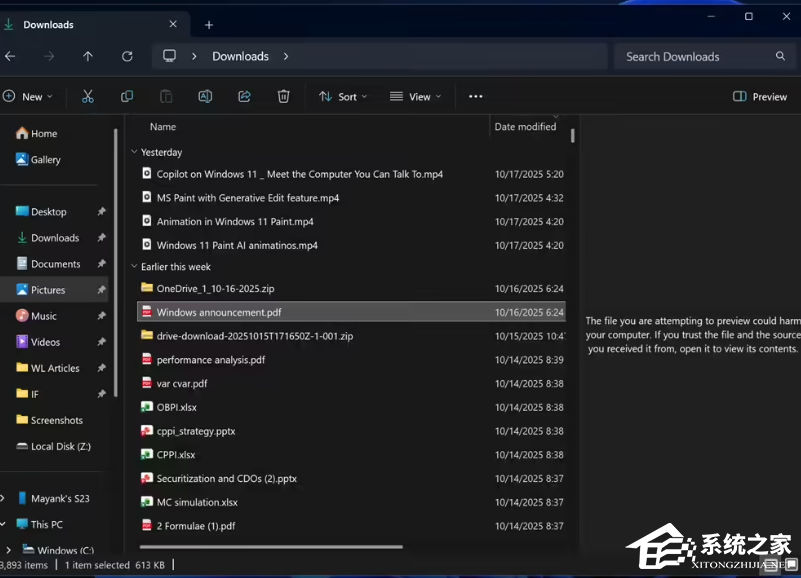Open the New item menu
The height and width of the screenshot is (578, 801).
coord(30,96)
